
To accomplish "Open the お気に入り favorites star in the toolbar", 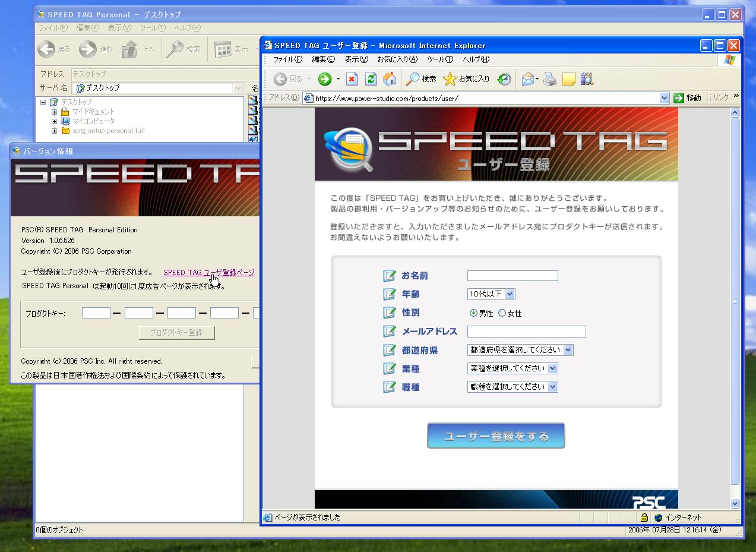I will point(467,79).
